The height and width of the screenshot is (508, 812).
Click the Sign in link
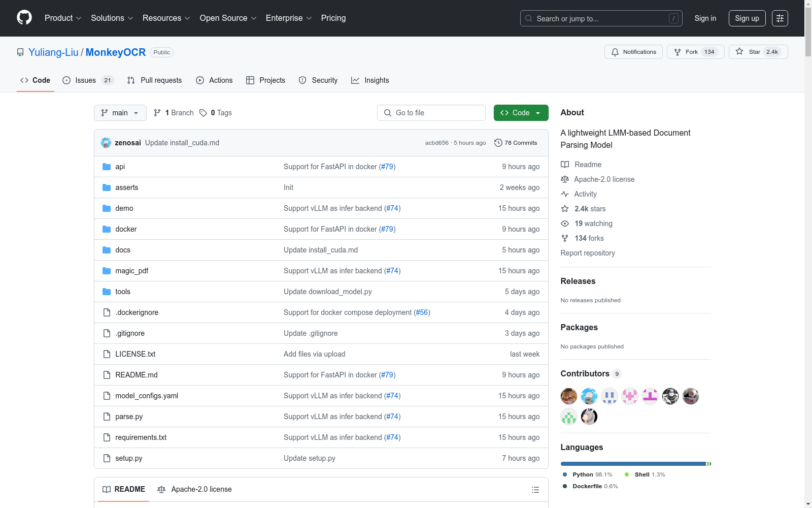[705, 18]
